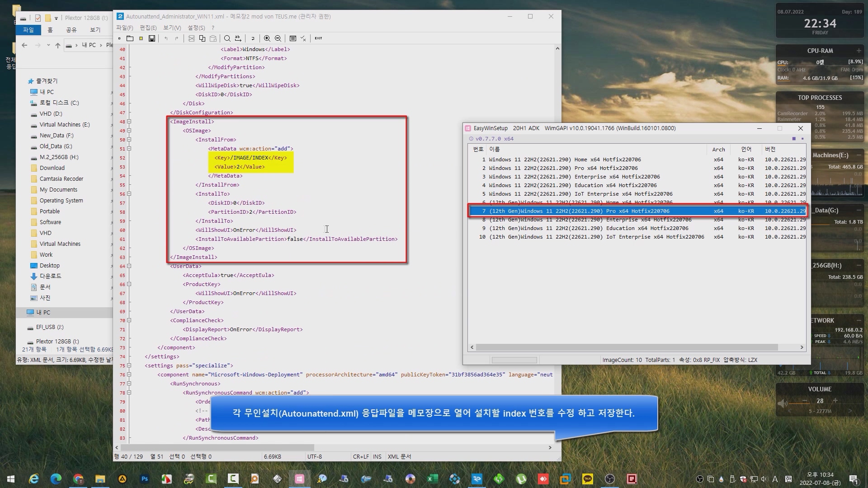This screenshot has height=488, width=868.
Task: Switch to the 홈 tab in File Explorer
Action: click(50, 30)
